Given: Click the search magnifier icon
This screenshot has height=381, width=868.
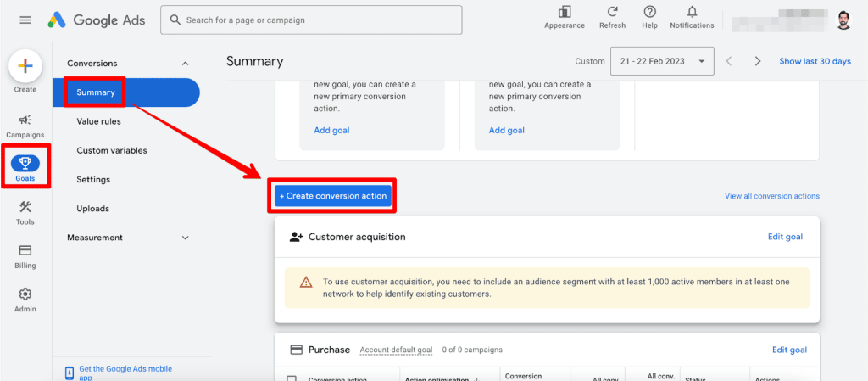Looking at the screenshot, I should [x=175, y=20].
